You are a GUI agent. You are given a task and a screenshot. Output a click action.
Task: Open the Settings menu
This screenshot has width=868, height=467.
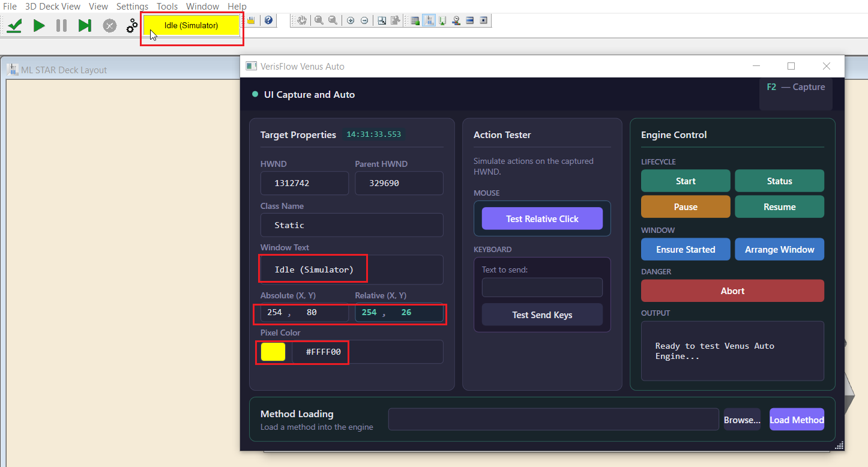coord(133,6)
